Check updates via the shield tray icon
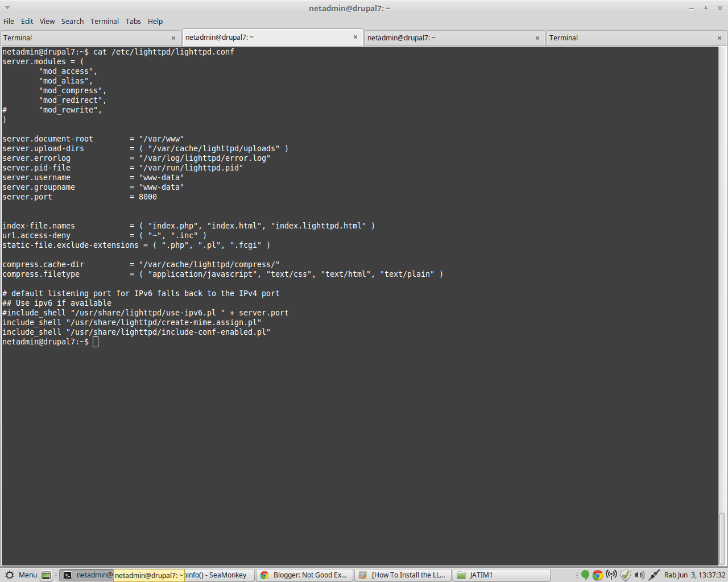Image resolution: width=728 pixels, height=582 pixels. (626, 575)
